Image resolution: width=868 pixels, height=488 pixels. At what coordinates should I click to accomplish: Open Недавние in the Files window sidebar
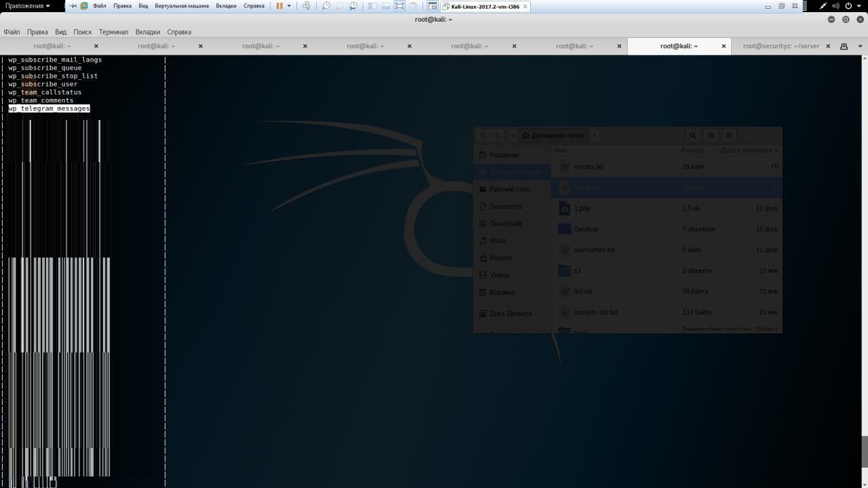(x=512, y=155)
